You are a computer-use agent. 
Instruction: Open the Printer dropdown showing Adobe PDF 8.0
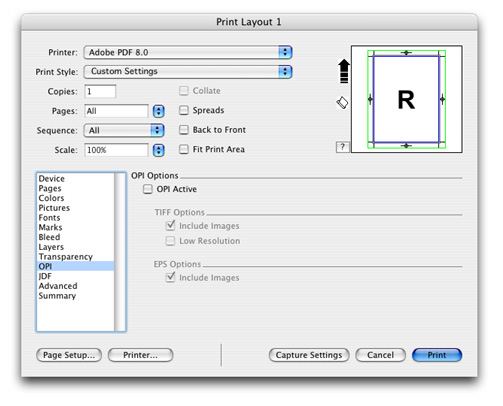188,52
